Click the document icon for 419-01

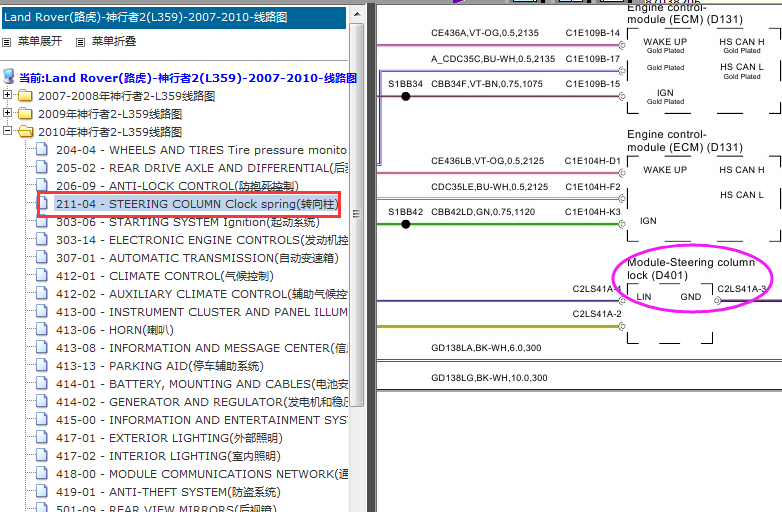pos(42,491)
